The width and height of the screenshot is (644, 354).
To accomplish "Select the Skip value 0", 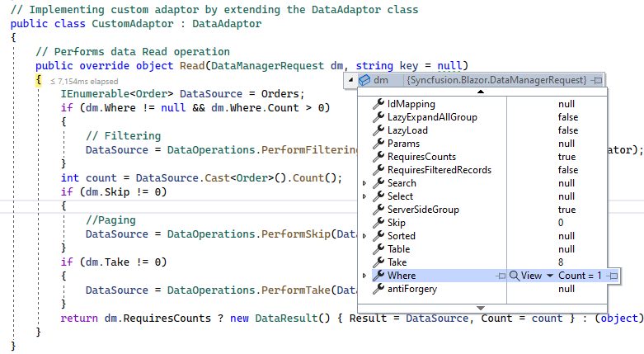I will [561, 223].
